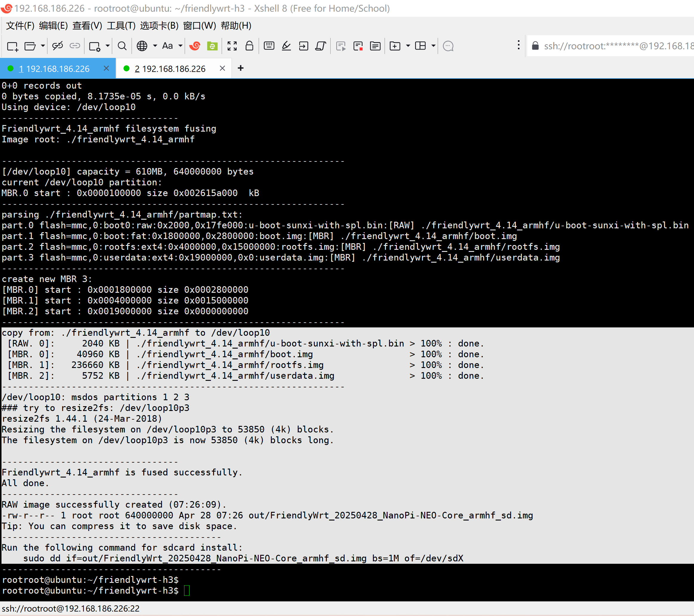Open the 查看(V) menu
694x616 pixels.
point(87,26)
